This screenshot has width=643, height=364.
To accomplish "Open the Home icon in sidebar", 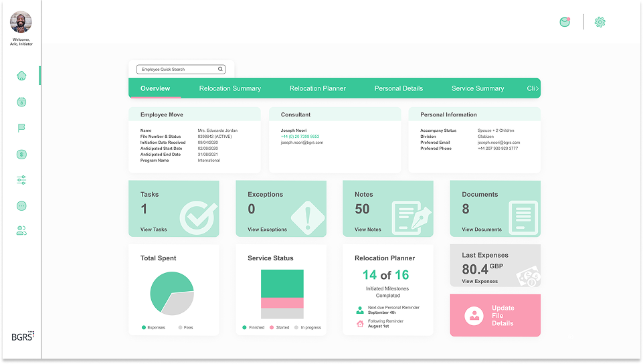I will point(21,76).
